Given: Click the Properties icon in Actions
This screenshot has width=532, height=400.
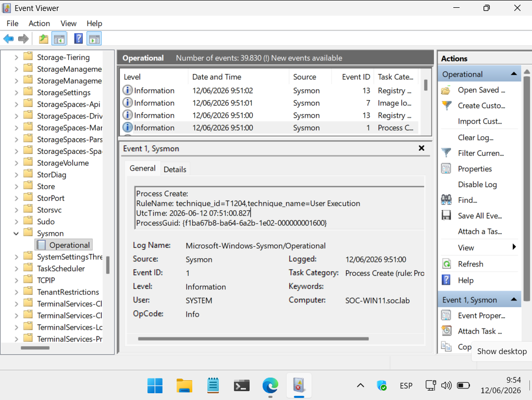Looking at the screenshot, I should pyautogui.click(x=446, y=169).
